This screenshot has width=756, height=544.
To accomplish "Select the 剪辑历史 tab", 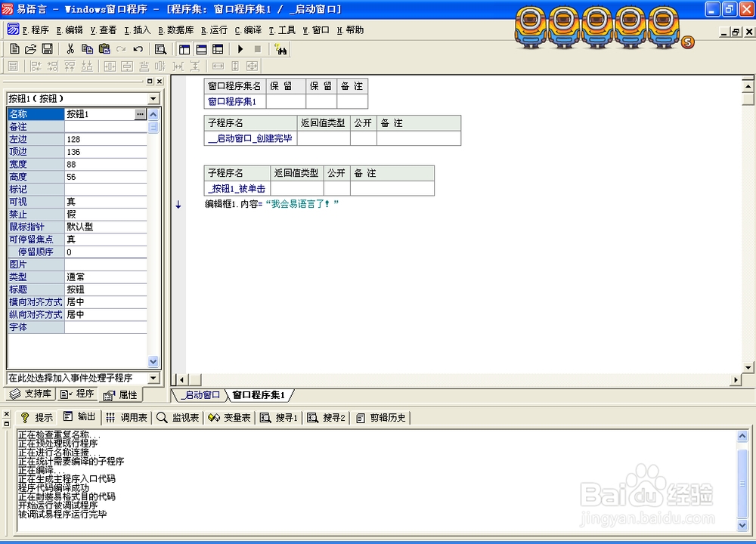I will click(381, 417).
